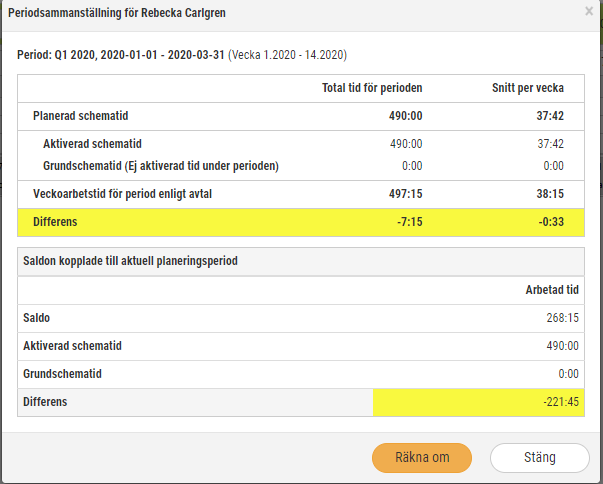Select the Grundschematid (Ej aktiverad tid) row
603x484 pixels.
[301, 166]
